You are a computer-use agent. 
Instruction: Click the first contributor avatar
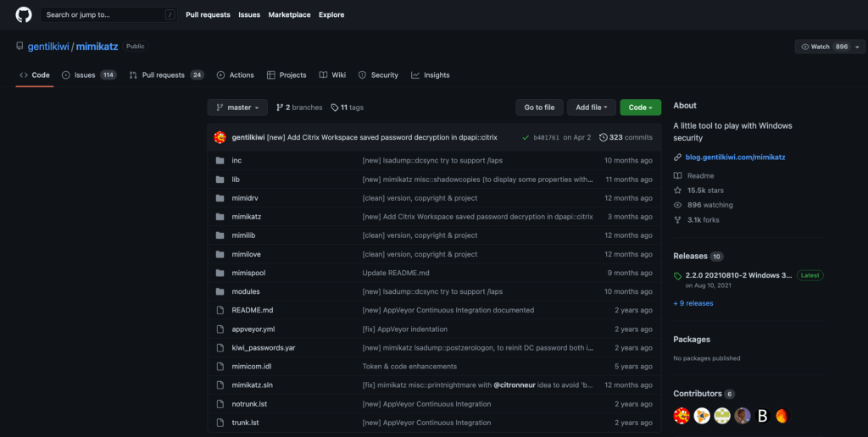tap(682, 416)
